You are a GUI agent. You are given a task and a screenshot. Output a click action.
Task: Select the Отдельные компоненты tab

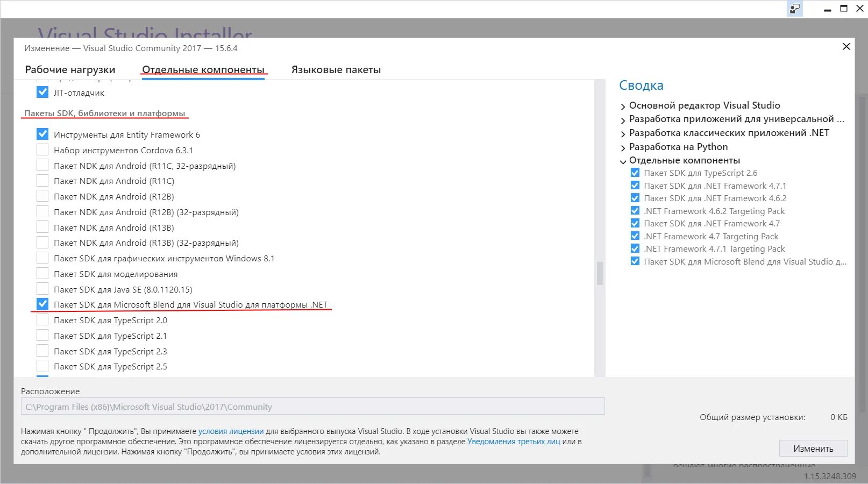coord(203,69)
